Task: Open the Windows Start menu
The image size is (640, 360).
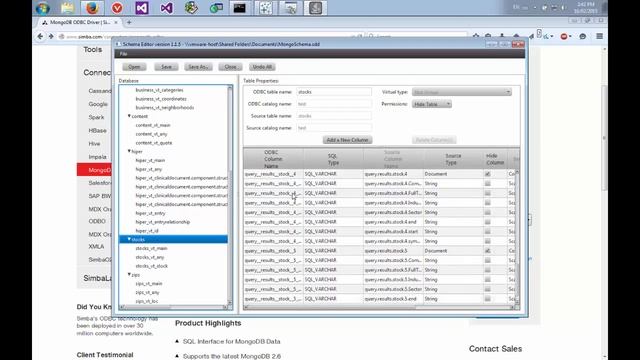Action: pyautogui.click(x=42, y=8)
